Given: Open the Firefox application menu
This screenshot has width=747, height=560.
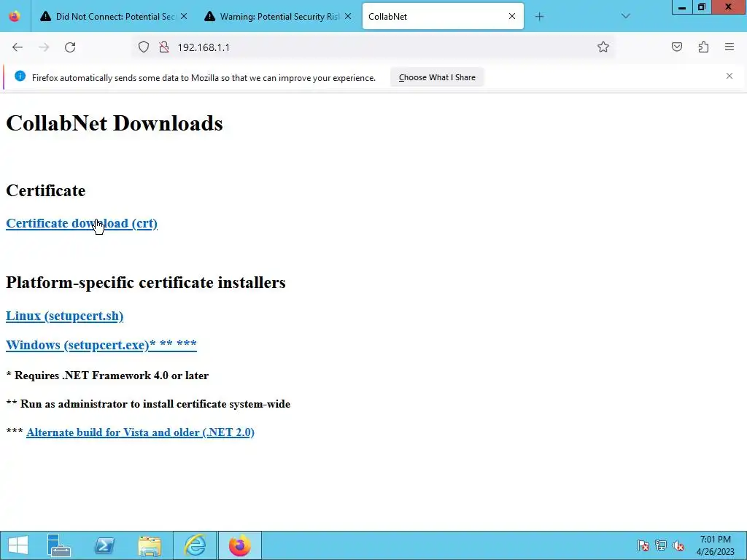Looking at the screenshot, I should 729,47.
